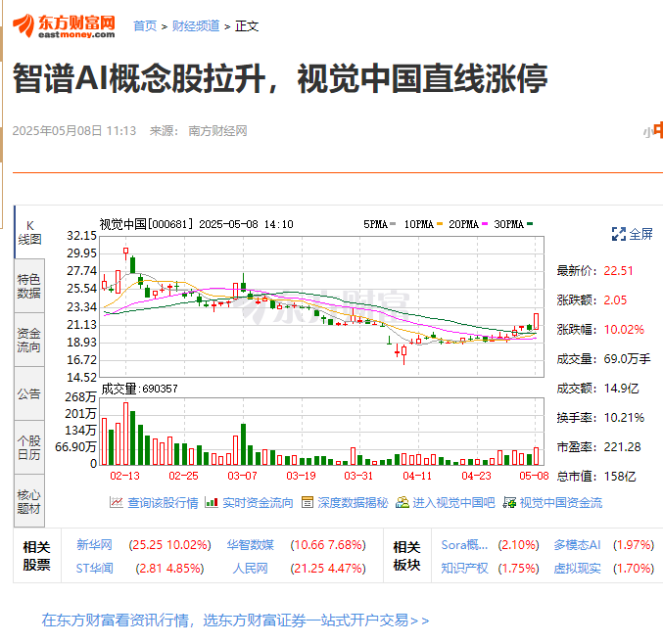This screenshot has width=663, height=644.
Task: Open the 资金流向 side tab
Action: pos(29,340)
